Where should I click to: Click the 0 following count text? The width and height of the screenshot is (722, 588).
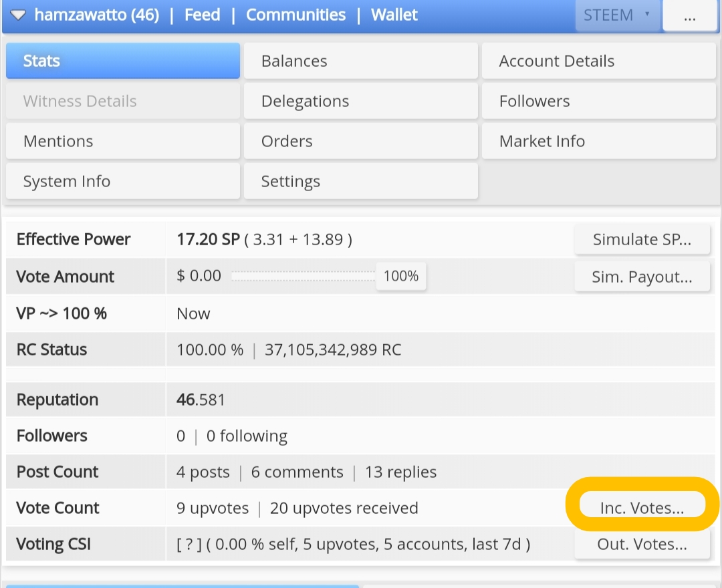click(x=247, y=436)
